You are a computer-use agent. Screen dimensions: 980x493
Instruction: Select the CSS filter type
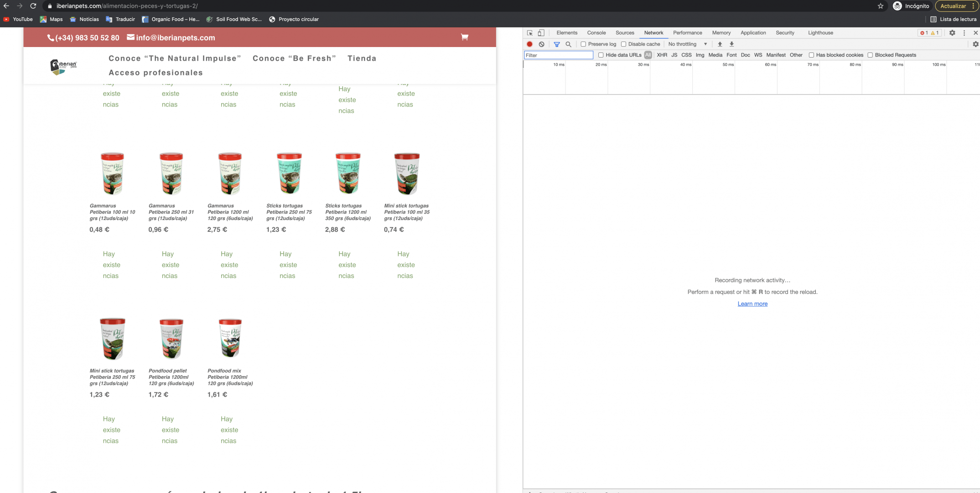click(686, 55)
